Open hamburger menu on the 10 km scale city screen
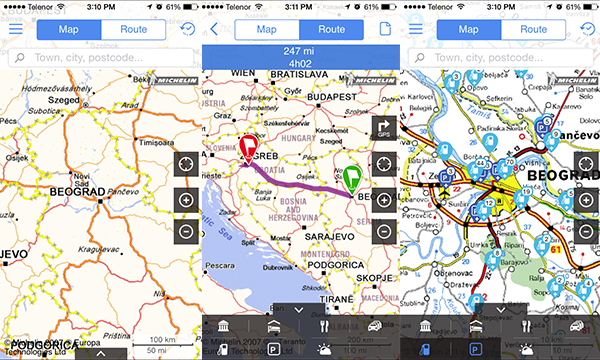 tap(416, 29)
